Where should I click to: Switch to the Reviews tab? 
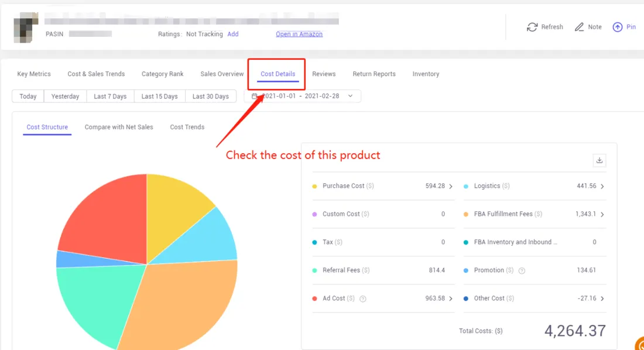324,74
